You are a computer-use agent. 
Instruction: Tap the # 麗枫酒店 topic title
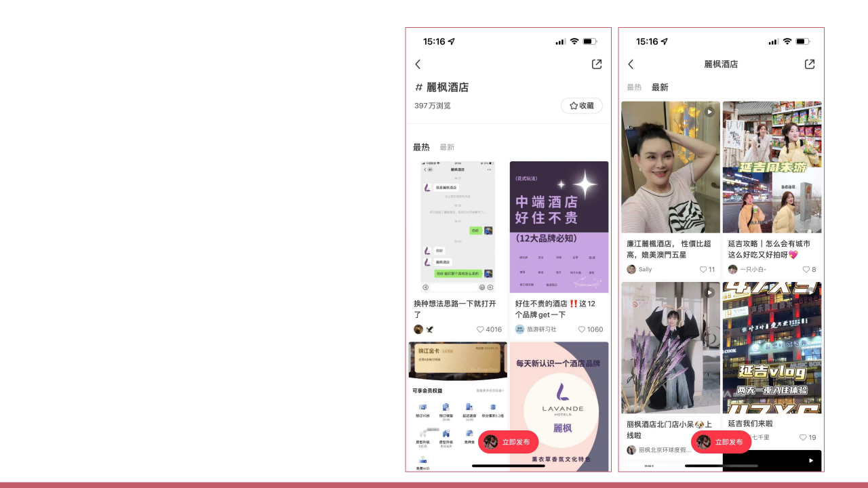tap(441, 87)
